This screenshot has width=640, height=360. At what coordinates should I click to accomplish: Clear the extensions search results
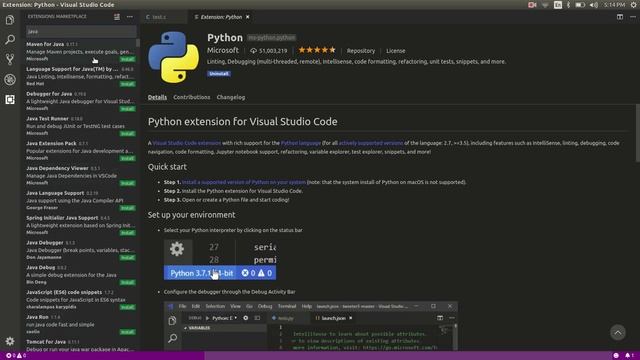[x=117, y=17]
